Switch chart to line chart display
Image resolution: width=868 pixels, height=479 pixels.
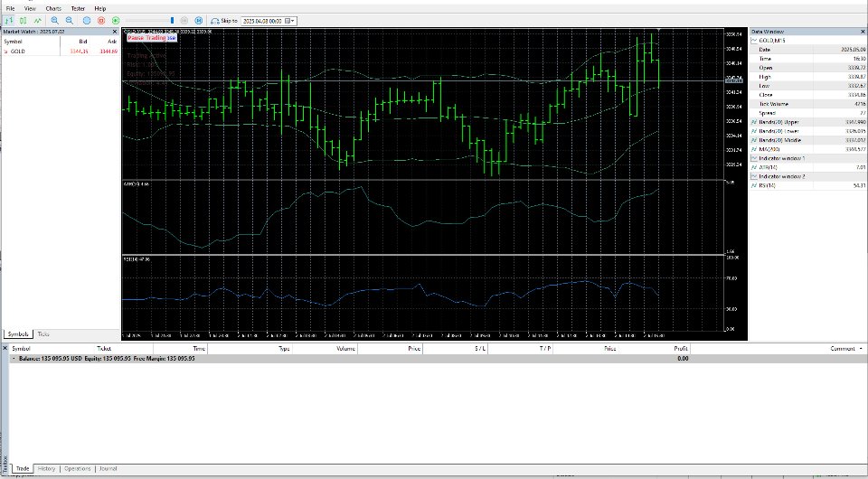point(38,21)
